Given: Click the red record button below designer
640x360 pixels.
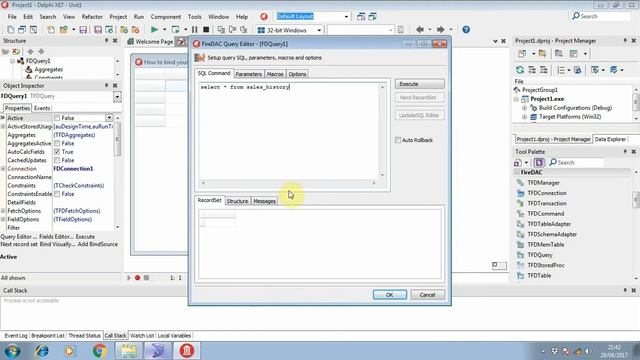Looking at the screenshot, I should tap(138, 278).
